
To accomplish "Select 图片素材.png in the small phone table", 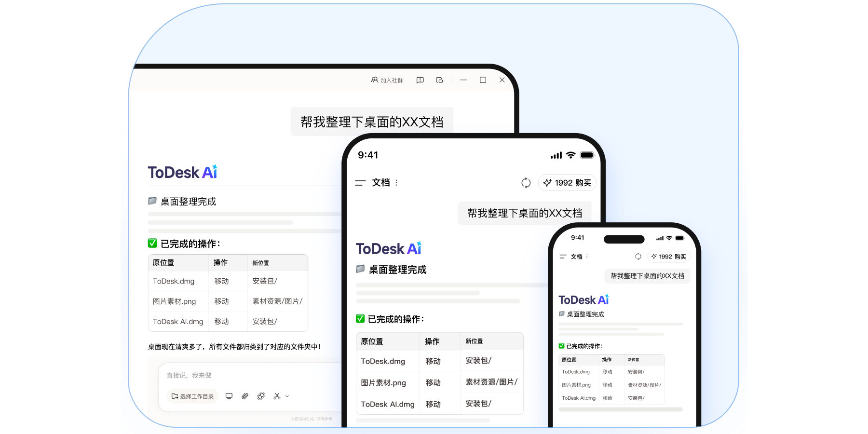I will pos(576,385).
